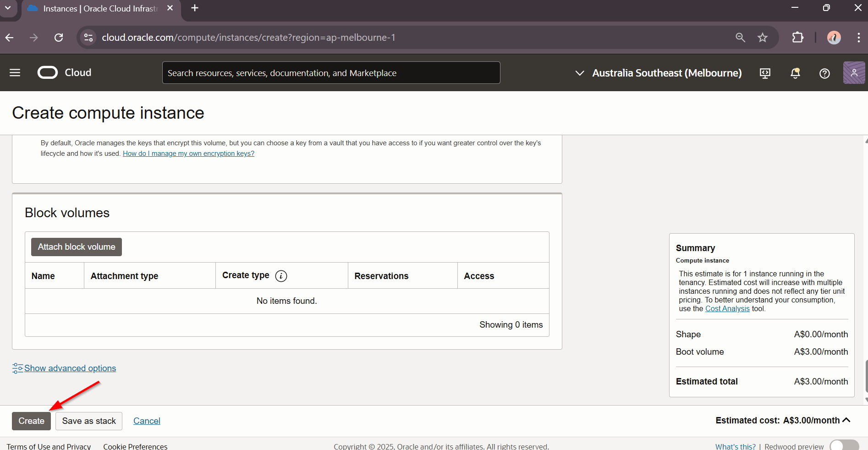
Task: Open the user profile avatar menu
Action: [x=854, y=73]
